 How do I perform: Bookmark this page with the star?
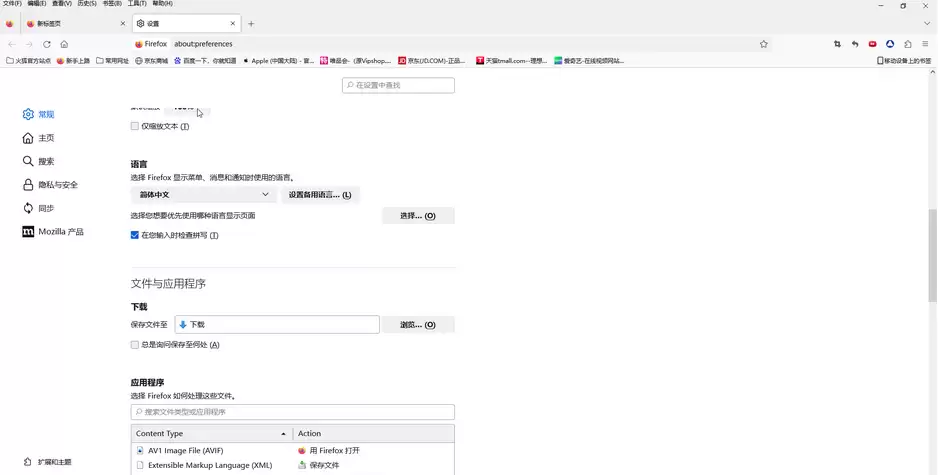(763, 44)
